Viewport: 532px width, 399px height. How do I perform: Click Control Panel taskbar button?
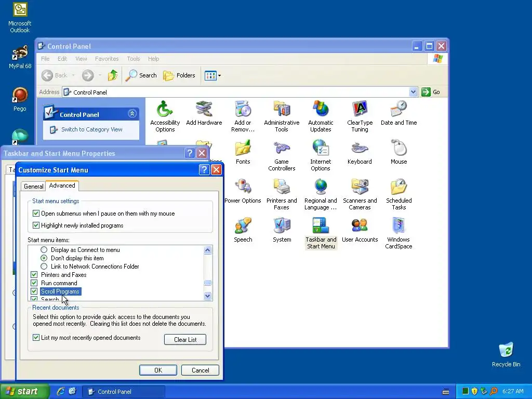click(x=124, y=392)
